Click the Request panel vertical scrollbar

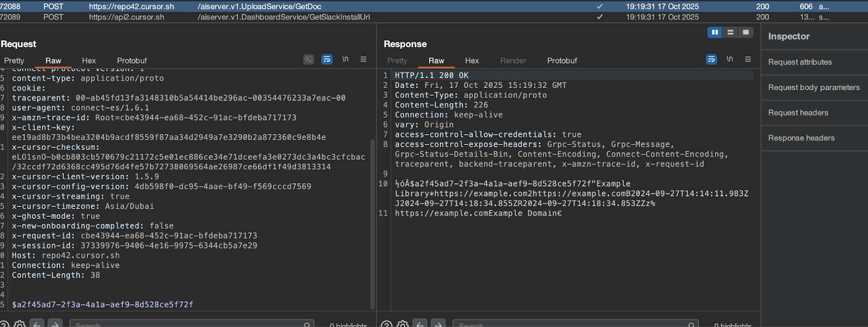(372, 224)
